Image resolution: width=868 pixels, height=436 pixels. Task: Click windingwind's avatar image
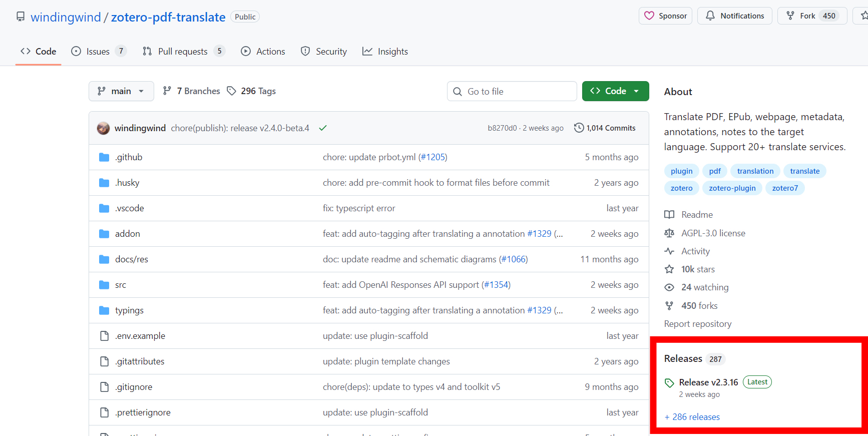104,128
